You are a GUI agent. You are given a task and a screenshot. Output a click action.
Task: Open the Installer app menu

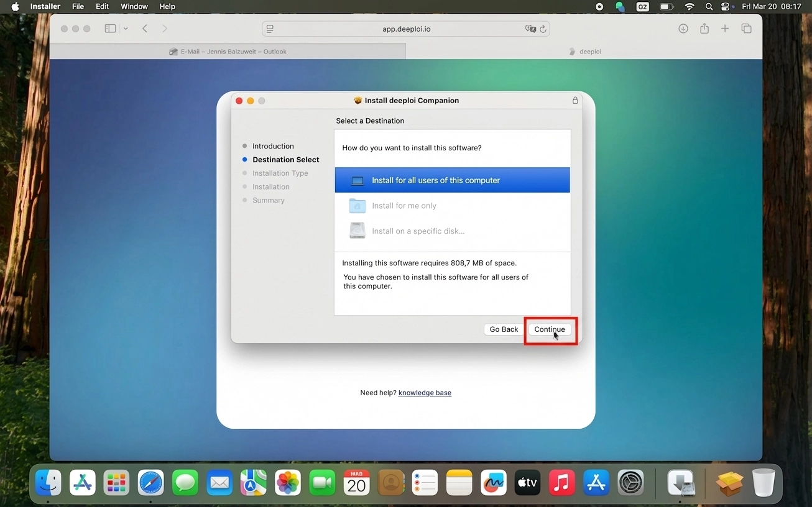pos(45,6)
